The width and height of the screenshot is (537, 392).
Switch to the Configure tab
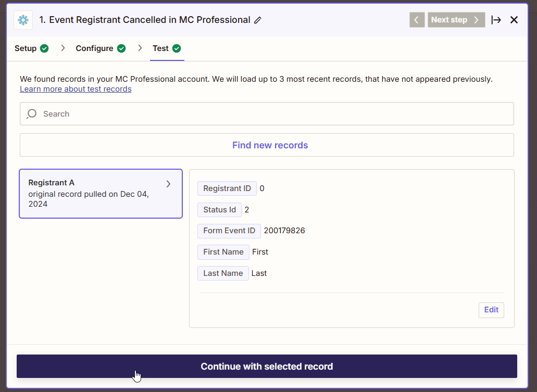[101, 48]
